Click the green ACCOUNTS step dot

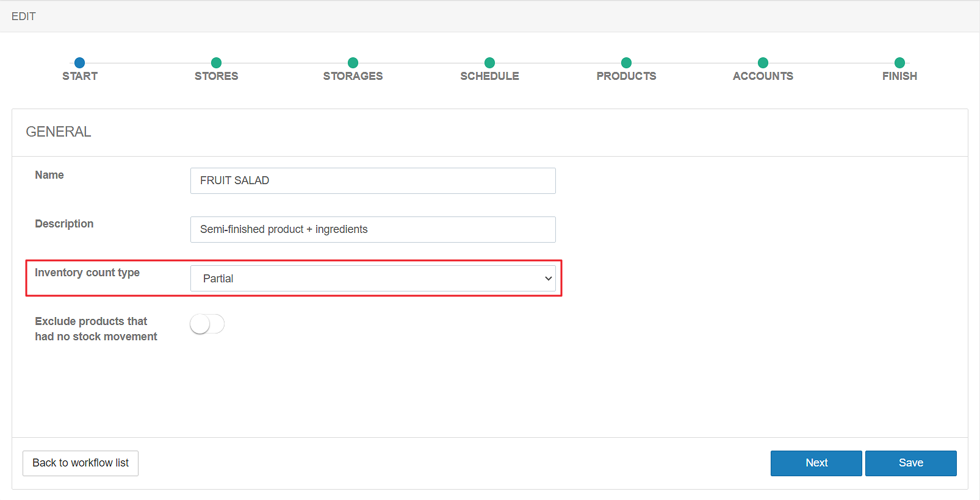(x=763, y=63)
